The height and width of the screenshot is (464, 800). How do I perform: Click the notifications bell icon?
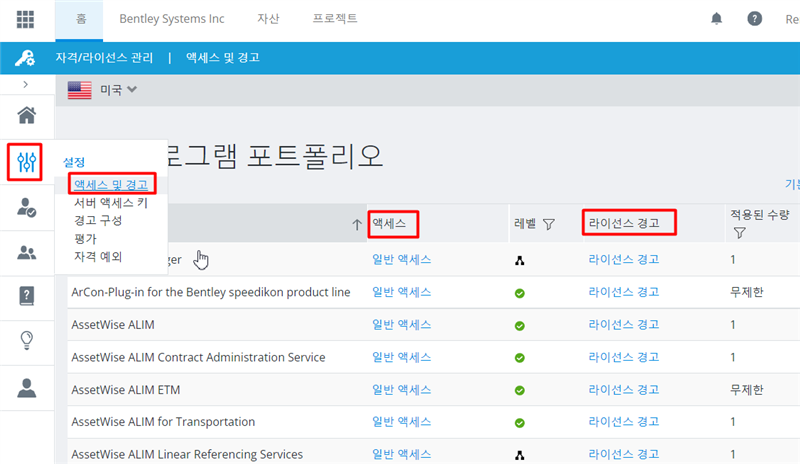[x=716, y=19]
